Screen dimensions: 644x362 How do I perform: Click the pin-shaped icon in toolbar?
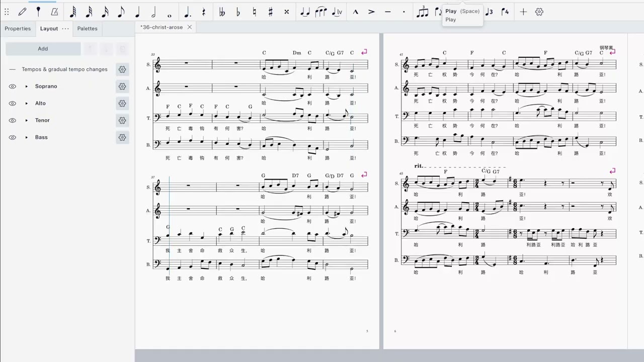[x=38, y=12]
